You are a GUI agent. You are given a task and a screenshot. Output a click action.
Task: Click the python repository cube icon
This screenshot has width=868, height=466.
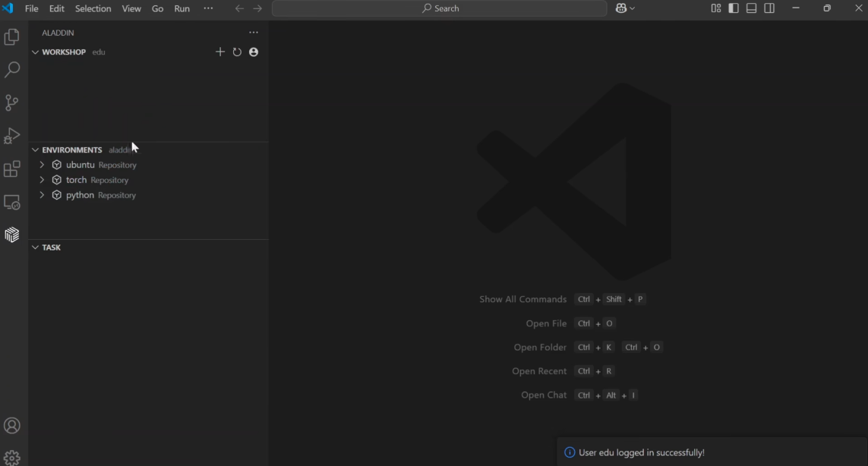[x=56, y=195]
